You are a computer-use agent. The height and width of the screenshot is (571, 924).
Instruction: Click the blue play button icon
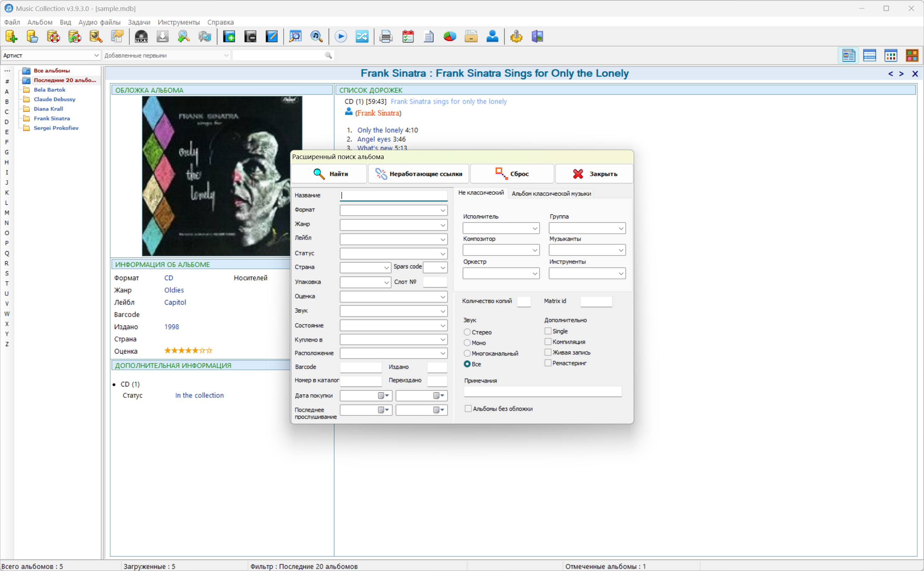(340, 36)
